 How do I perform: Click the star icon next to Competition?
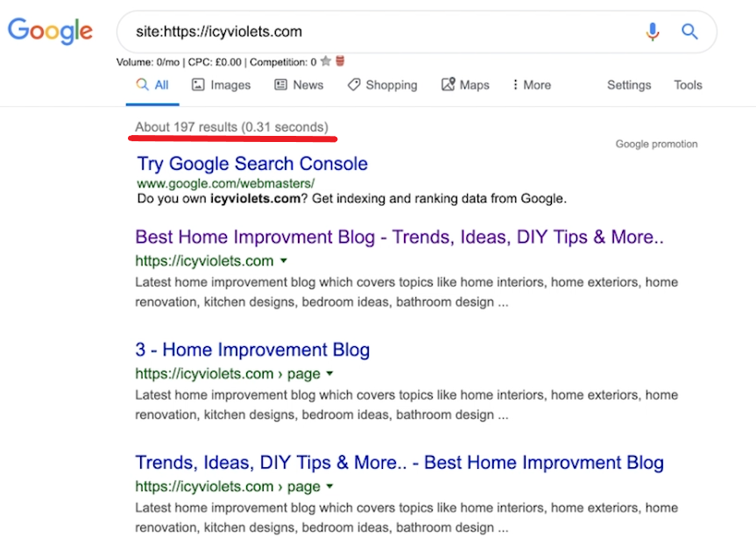(326, 61)
